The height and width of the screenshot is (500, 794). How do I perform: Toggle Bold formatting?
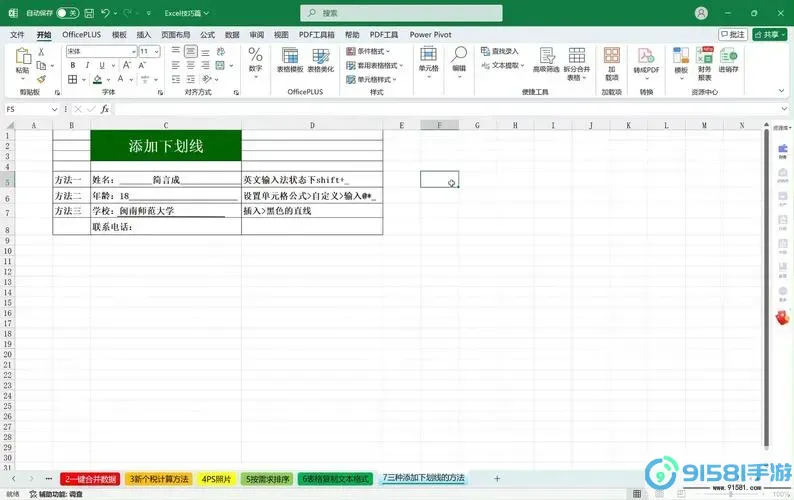click(x=73, y=65)
